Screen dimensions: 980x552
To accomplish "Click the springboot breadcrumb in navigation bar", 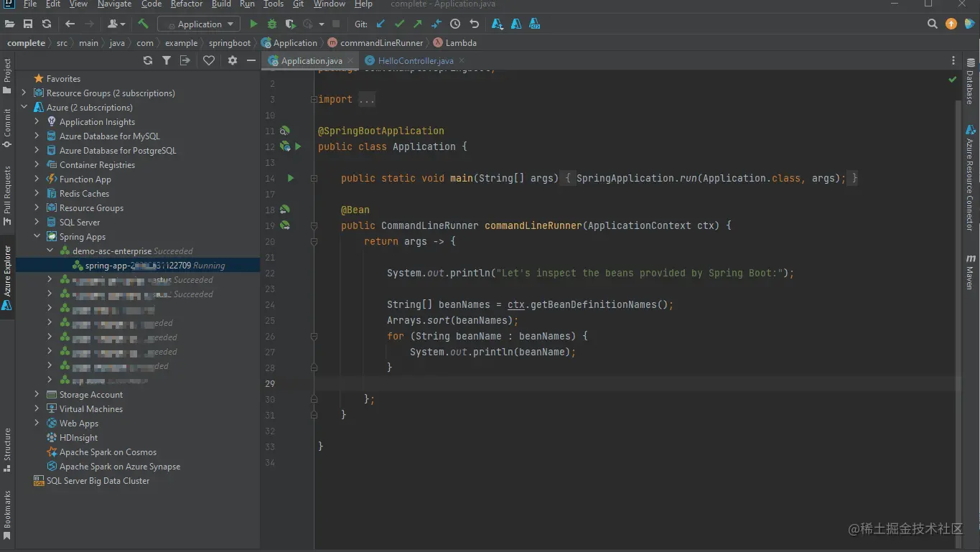I will (x=230, y=43).
